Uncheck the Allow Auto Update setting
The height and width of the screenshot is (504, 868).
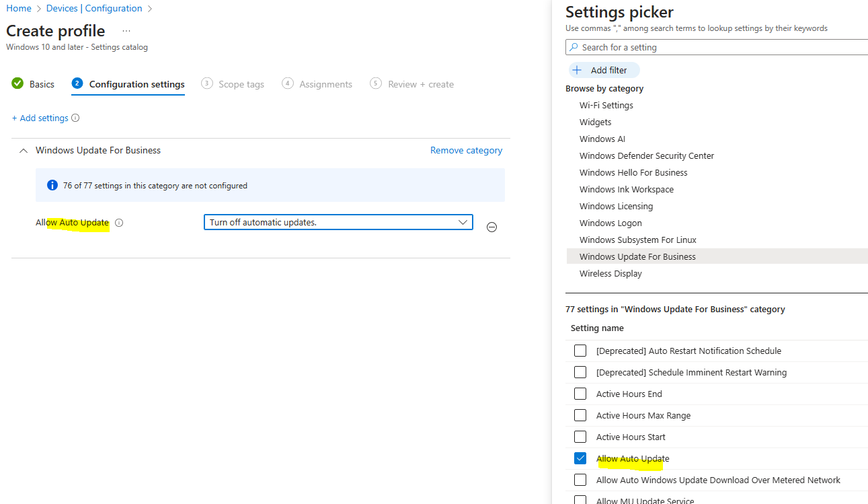pyautogui.click(x=580, y=458)
